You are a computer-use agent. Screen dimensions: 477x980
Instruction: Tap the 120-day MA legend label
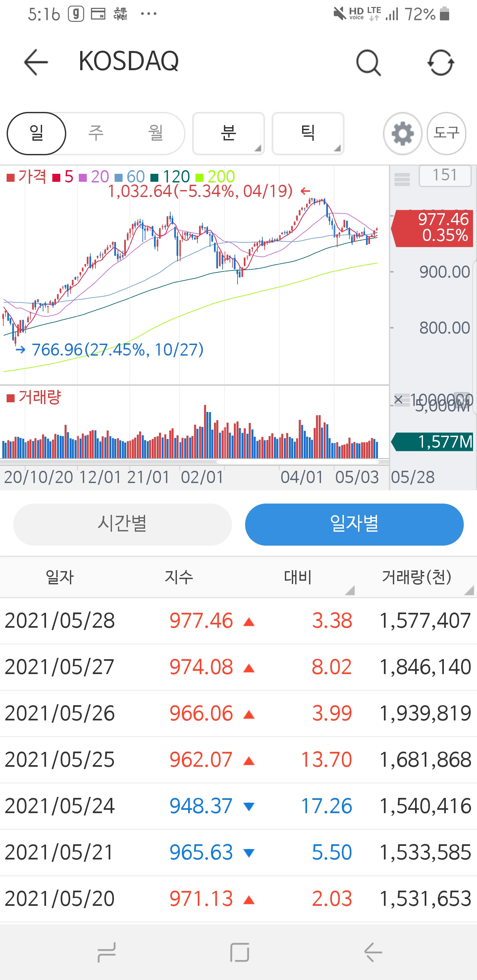[176, 176]
